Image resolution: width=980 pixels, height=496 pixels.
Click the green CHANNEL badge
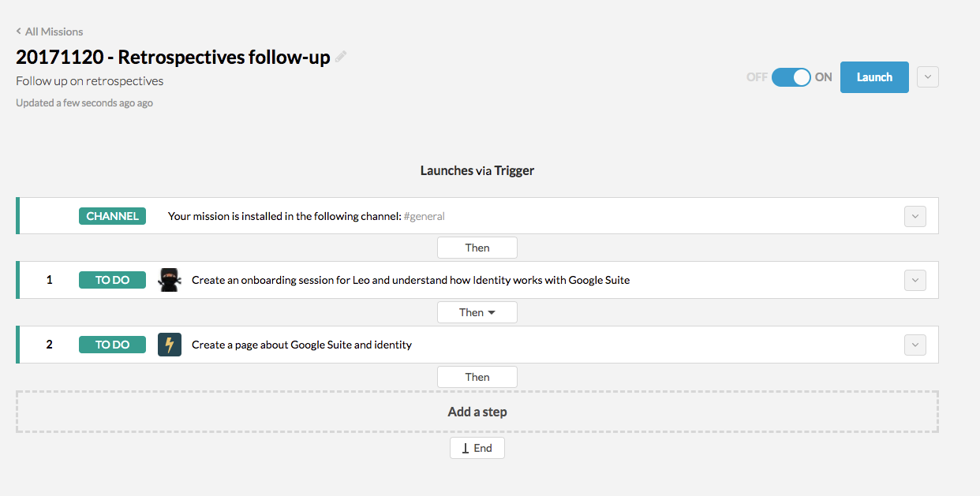click(112, 216)
